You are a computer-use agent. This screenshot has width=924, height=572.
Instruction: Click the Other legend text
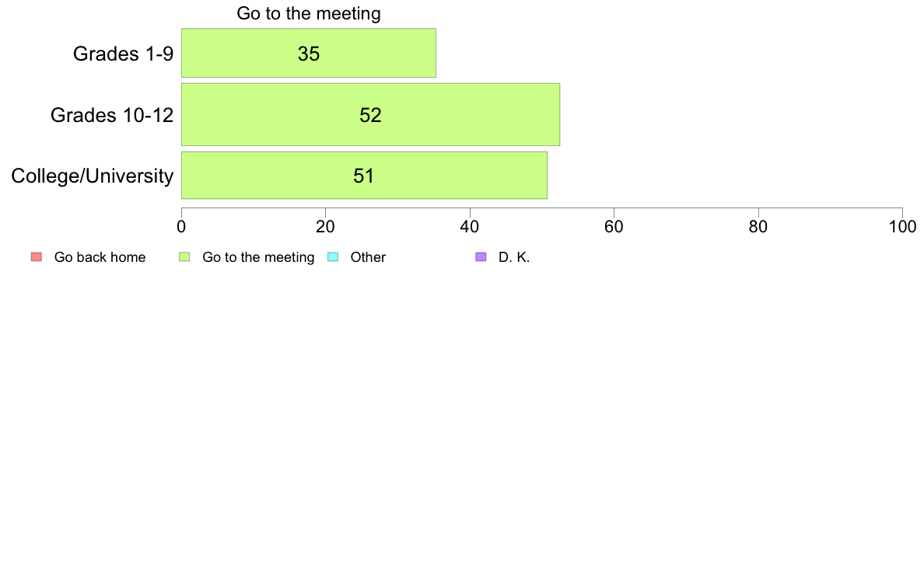point(369,257)
